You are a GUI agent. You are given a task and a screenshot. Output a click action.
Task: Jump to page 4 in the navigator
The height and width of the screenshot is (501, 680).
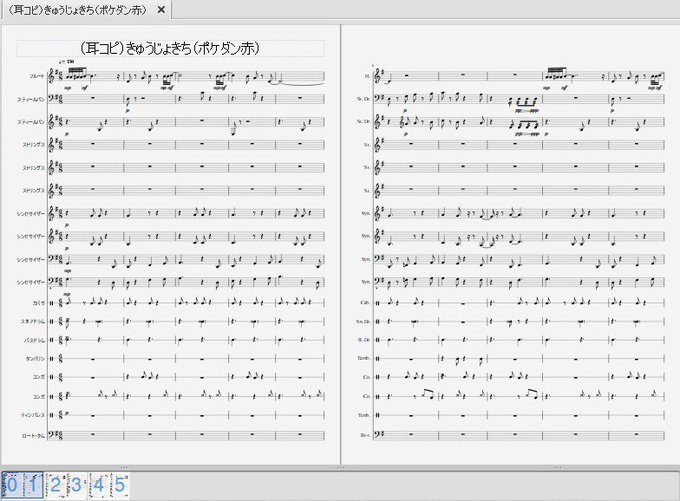pos(99,485)
